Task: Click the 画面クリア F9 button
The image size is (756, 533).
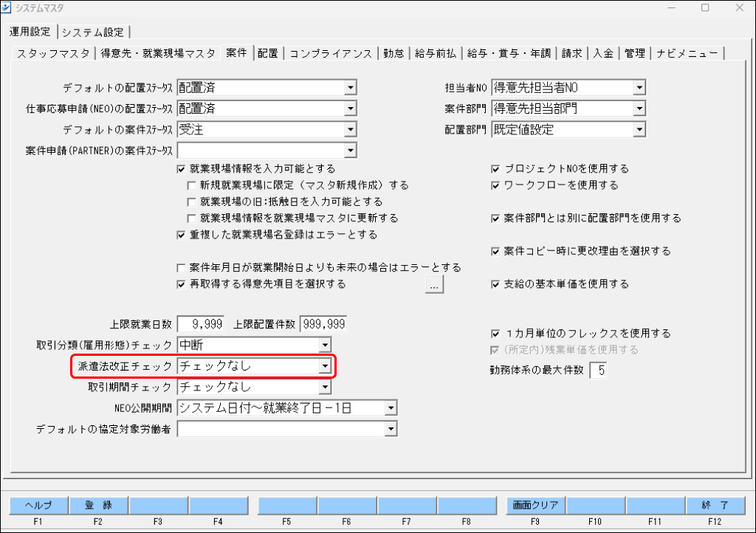Action: tap(535, 506)
